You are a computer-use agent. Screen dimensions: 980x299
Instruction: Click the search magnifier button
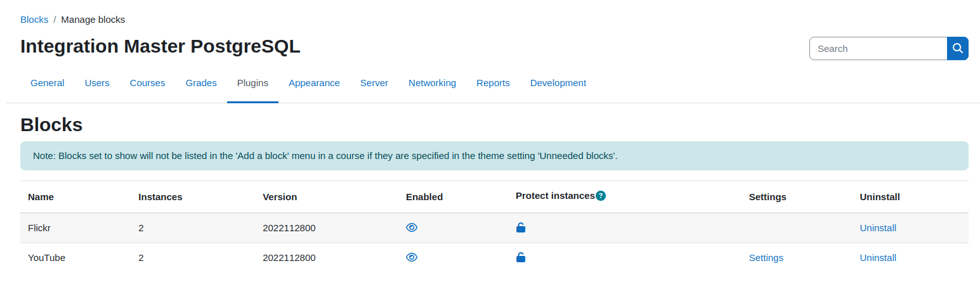[958, 48]
